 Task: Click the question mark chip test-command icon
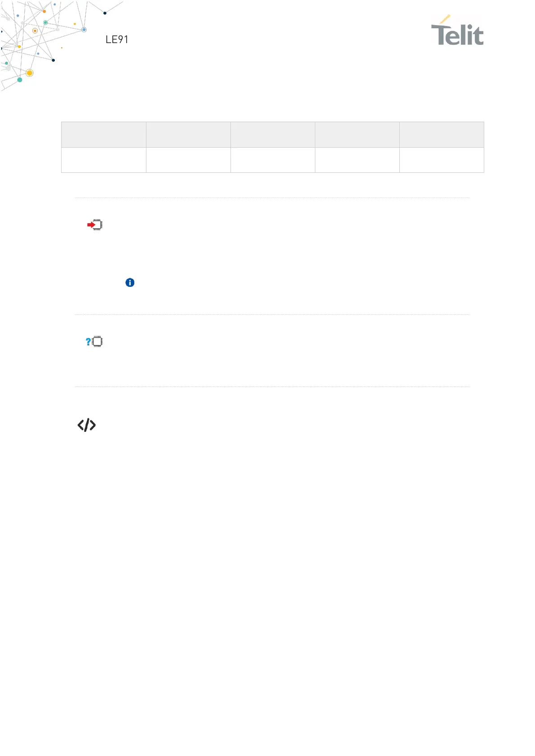tap(94, 342)
